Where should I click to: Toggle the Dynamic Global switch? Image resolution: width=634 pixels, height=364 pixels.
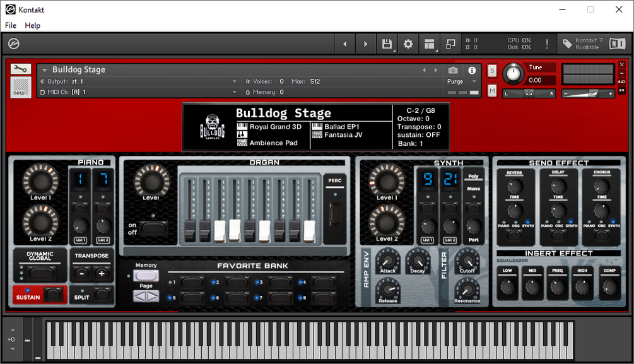pos(40,274)
